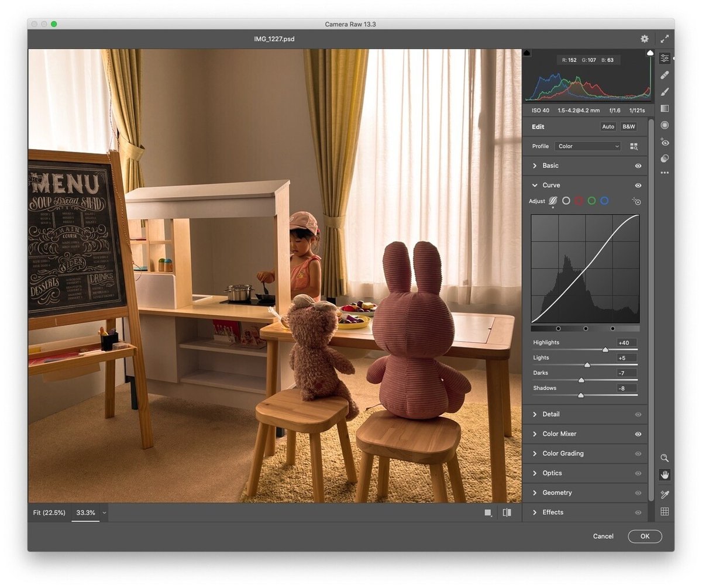The width and height of the screenshot is (702, 588).
Task: Select Fit (22.5%) zoom option
Action: 48,513
